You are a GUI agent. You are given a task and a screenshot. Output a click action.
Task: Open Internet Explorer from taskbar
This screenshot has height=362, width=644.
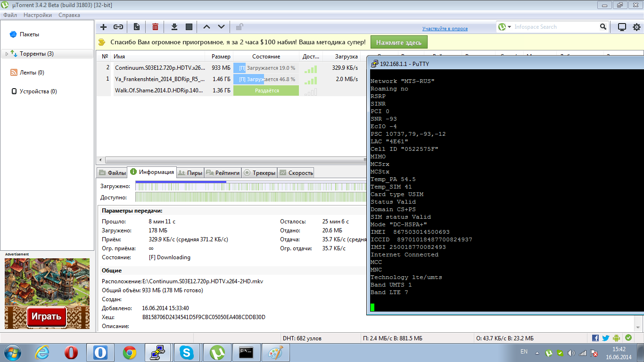(43, 353)
